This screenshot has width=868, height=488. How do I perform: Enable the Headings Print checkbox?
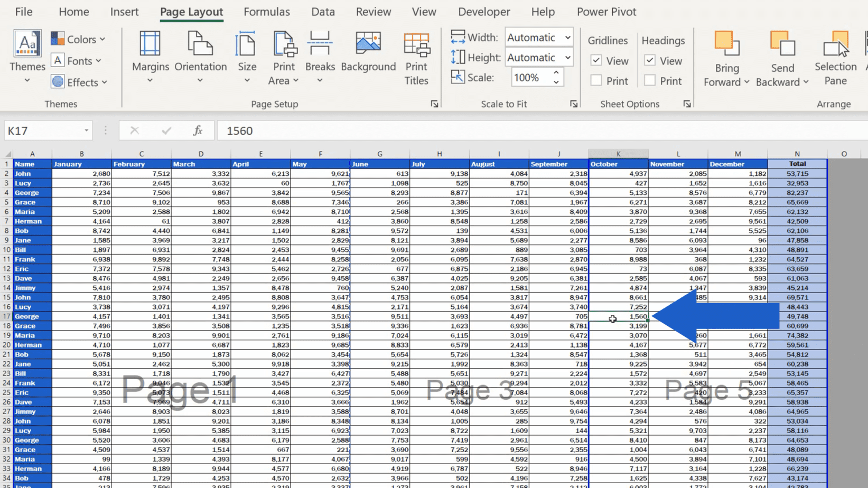tap(650, 81)
